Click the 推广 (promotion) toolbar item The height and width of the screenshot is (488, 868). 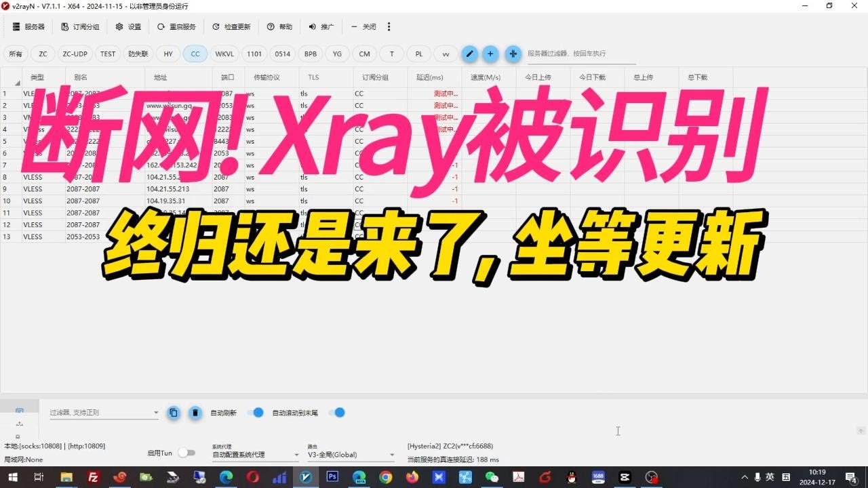pyautogui.click(x=321, y=27)
